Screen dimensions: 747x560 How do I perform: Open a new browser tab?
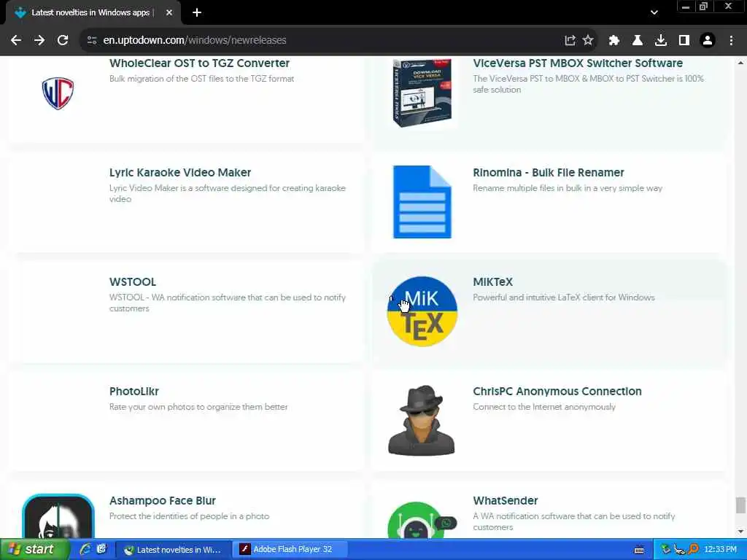pyautogui.click(x=197, y=12)
